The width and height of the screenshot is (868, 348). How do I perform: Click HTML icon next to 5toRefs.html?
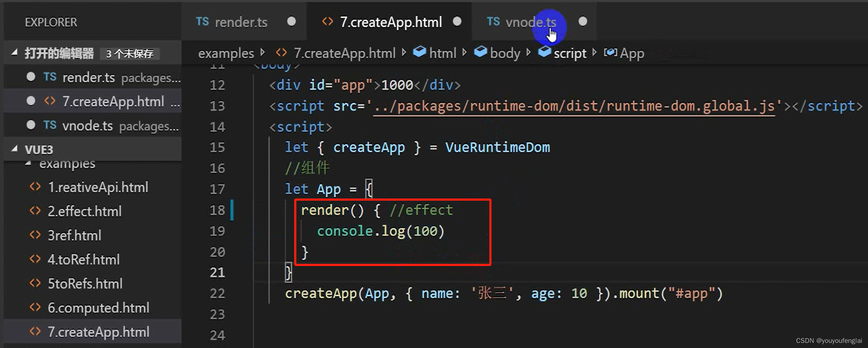pos(35,283)
